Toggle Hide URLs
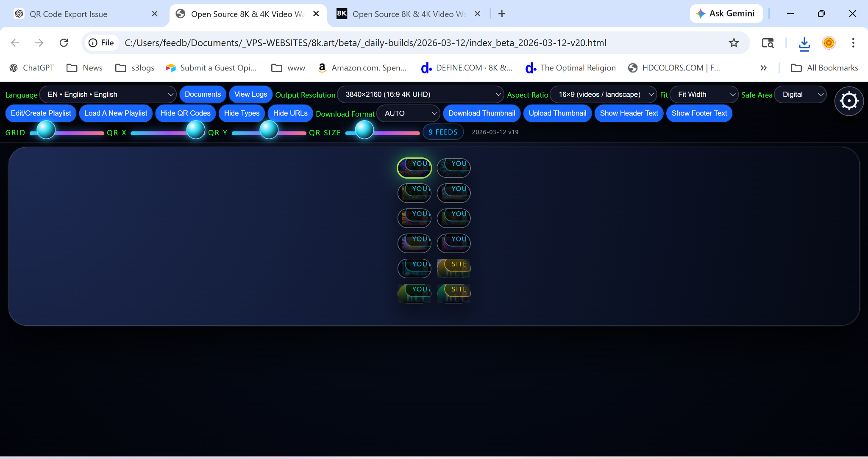The width and height of the screenshot is (868, 459). coord(290,113)
